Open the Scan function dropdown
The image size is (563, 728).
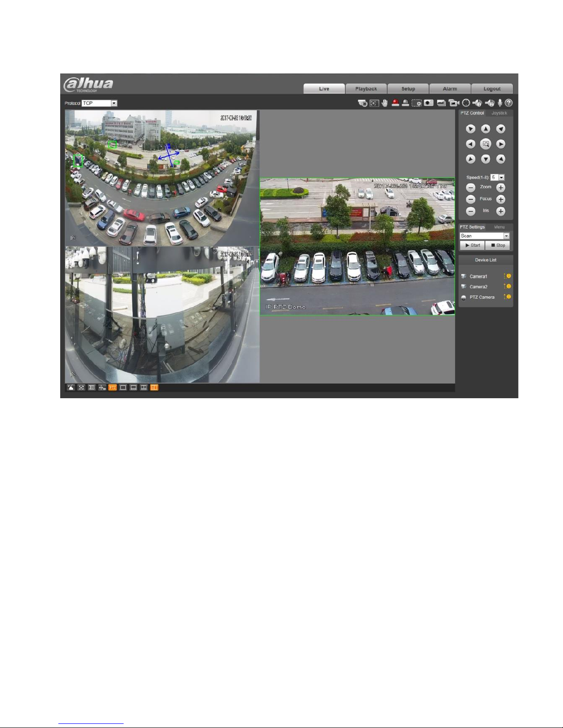pos(485,236)
